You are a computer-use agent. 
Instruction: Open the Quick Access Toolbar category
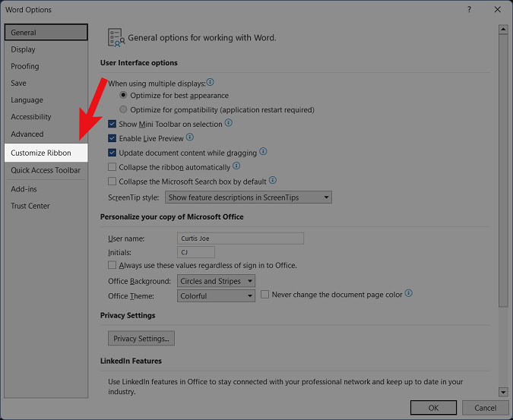click(x=46, y=170)
